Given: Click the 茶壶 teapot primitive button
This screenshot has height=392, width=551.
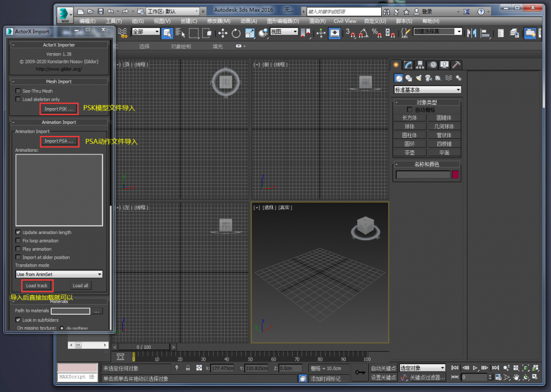Looking at the screenshot, I should click(x=410, y=153).
